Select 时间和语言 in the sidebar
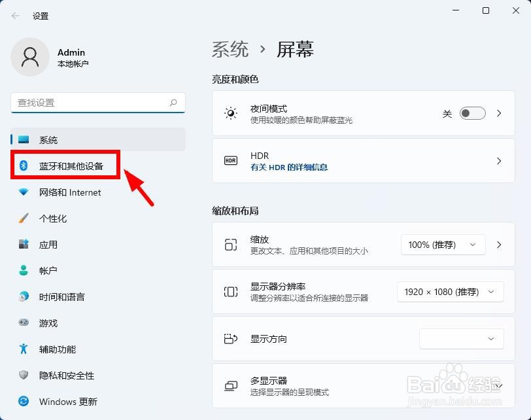This screenshot has width=531, height=420. pos(98,296)
